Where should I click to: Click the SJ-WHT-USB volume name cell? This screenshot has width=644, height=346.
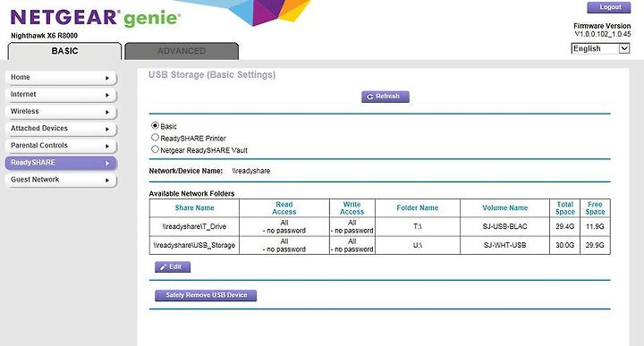coord(504,246)
